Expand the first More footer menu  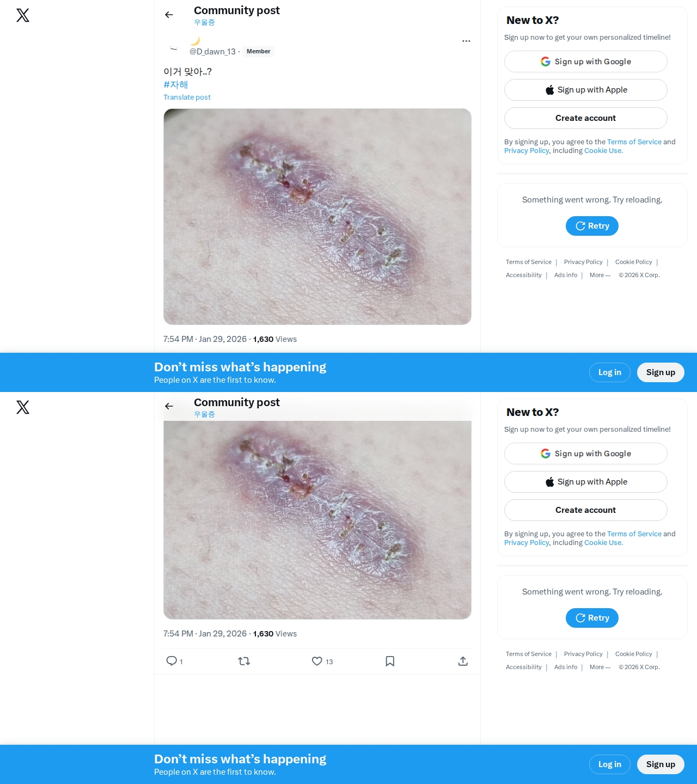pyautogui.click(x=600, y=275)
